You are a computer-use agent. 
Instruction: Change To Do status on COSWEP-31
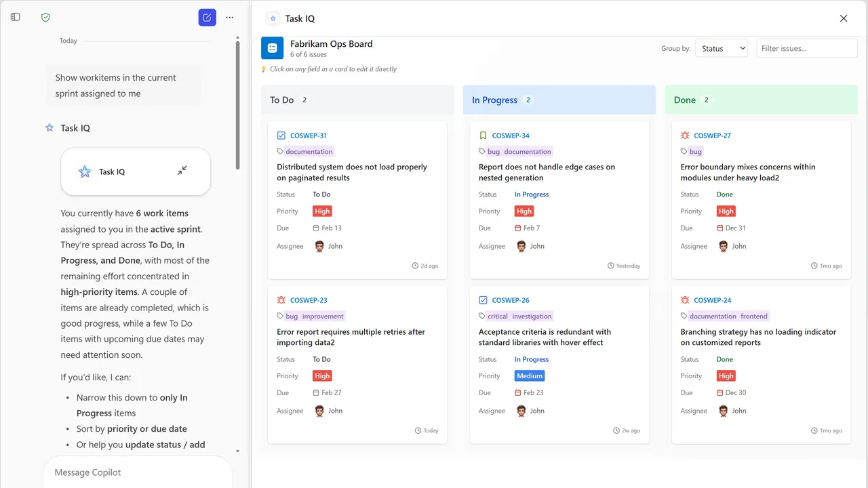(x=321, y=195)
